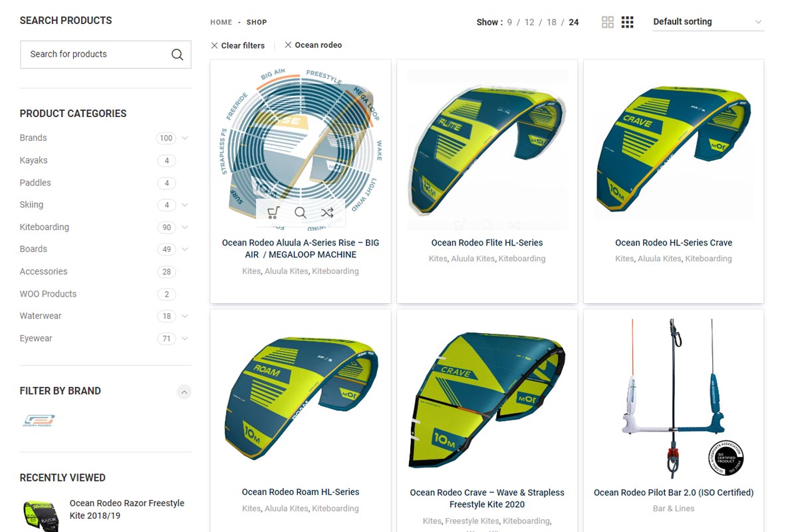Open Ocean Rodeo Flite HL-Series title

[487, 243]
